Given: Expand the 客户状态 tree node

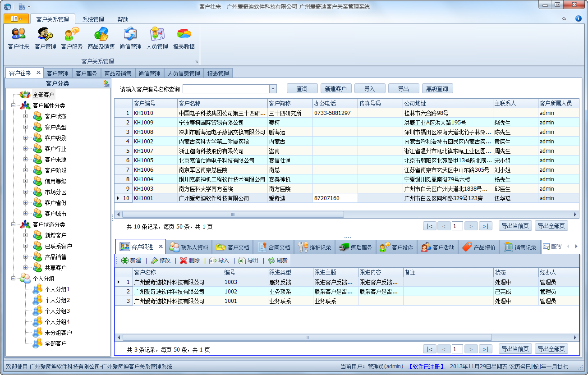Looking at the screenshot, I should pyautogui.click(x=25, y=116).
